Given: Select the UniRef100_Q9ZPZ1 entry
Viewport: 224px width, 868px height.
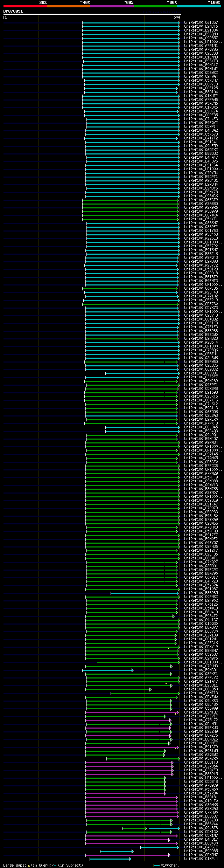Looking at the screenshot, I should click(201, 385).
